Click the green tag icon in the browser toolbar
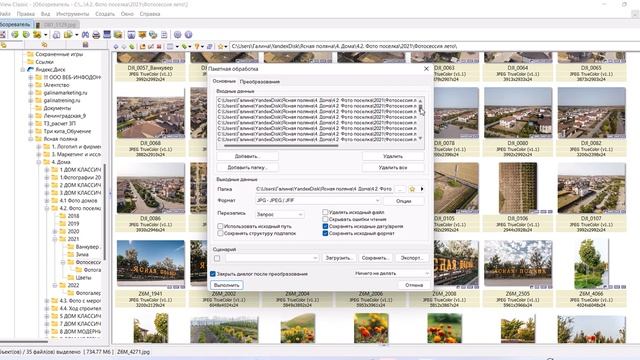The width and height of the screenshot is (640, 360). [184, 47]
